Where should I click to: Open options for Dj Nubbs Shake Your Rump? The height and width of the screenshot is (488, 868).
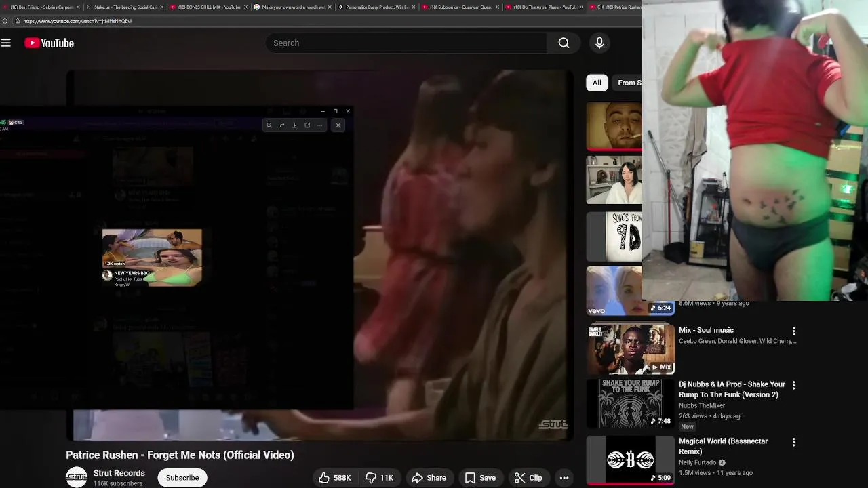coord(793,385)
